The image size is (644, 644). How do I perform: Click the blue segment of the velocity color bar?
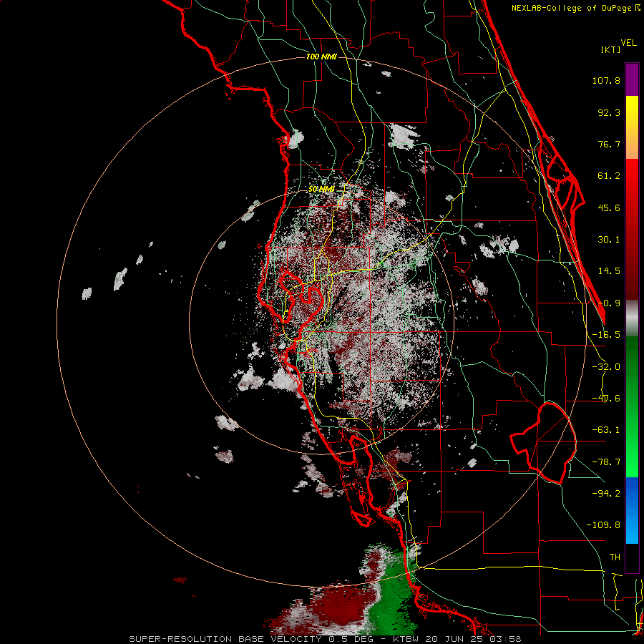point(632,510)
